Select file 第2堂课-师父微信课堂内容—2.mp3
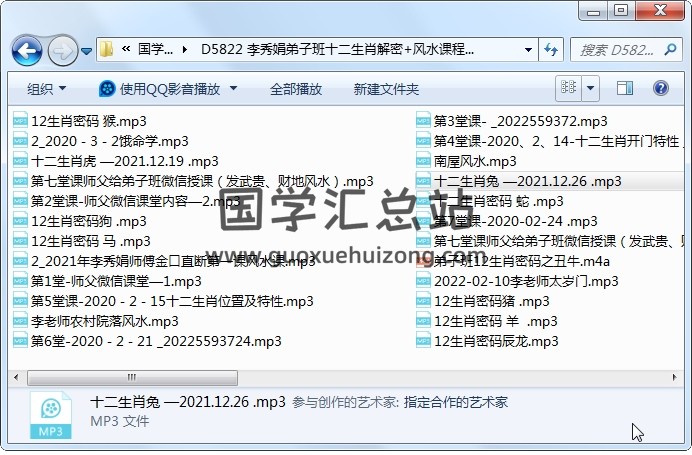692x455 pixels. tap(135, 201)
